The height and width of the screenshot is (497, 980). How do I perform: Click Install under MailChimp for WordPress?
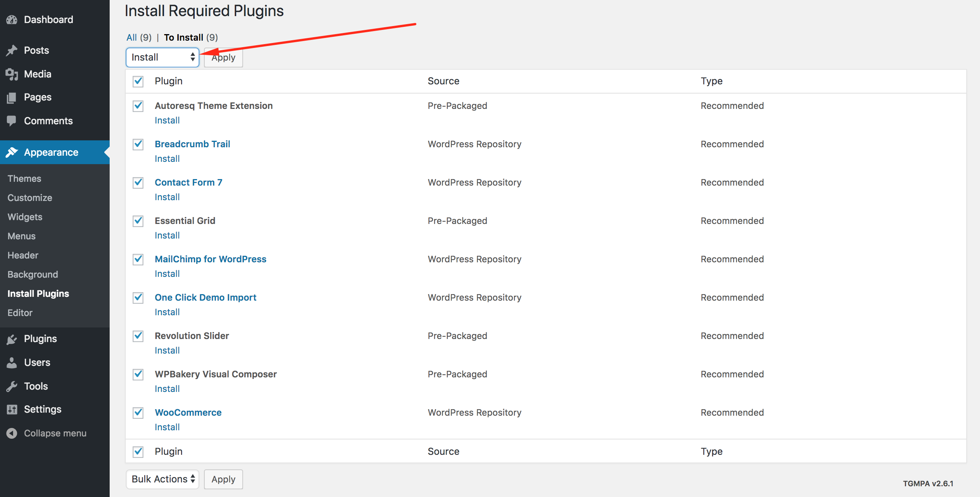(167, 274)
